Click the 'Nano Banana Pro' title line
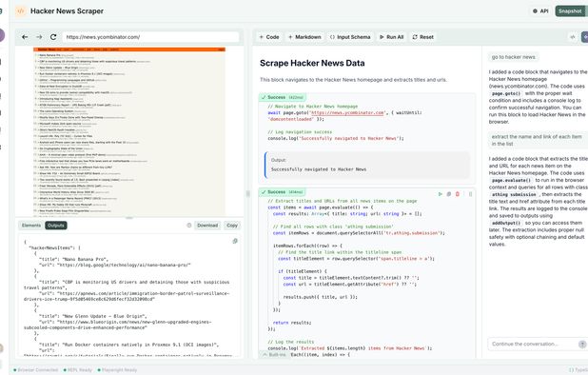The height and width of the screenshot is (375, 588). [73, 259]
